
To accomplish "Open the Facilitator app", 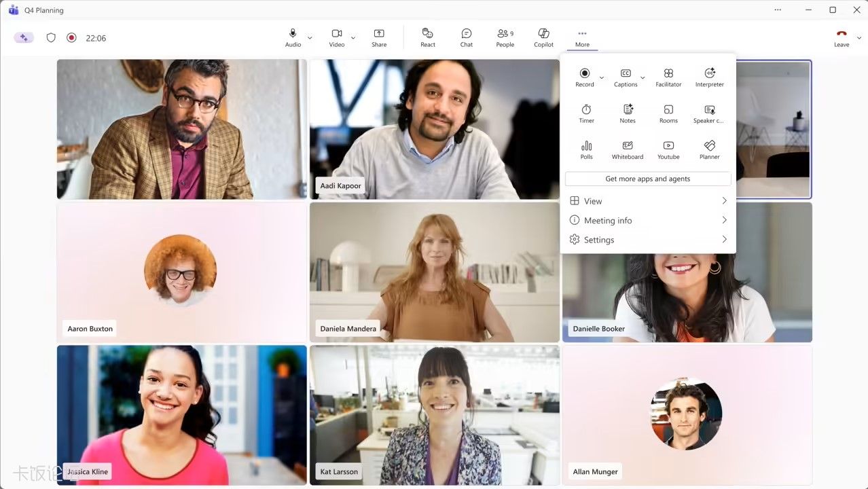I will [x=668, y=77].
